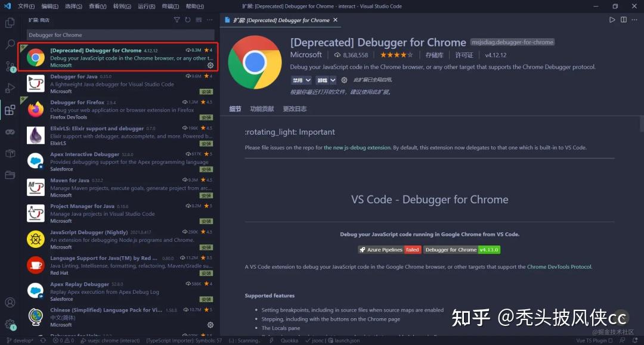Click vuejs: chrome (interact) in status bar

110,340
